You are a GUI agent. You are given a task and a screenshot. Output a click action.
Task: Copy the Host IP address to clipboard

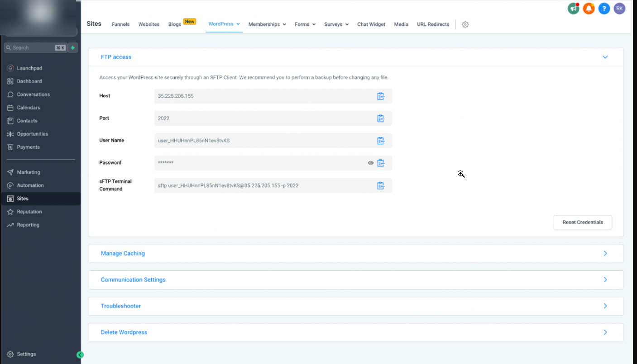[x=380, y=96]
